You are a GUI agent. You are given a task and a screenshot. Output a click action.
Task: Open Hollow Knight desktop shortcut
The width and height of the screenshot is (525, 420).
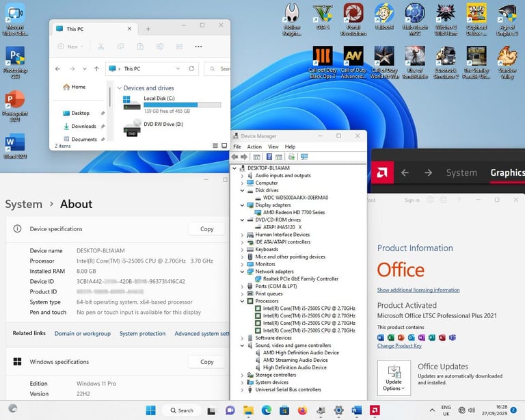pyautogui.click(x=292, y=19)
